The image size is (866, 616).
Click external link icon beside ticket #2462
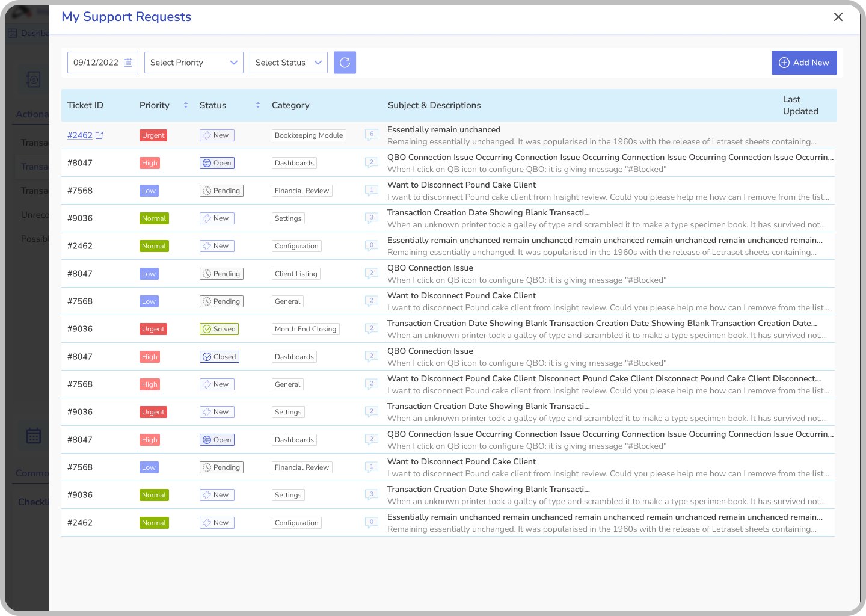100,135
